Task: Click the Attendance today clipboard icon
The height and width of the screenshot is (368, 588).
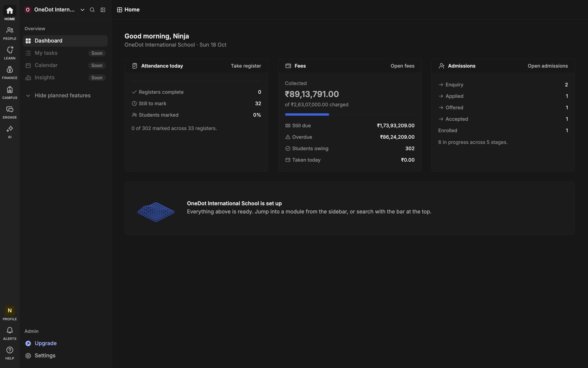Action: [x=135, y=66]
